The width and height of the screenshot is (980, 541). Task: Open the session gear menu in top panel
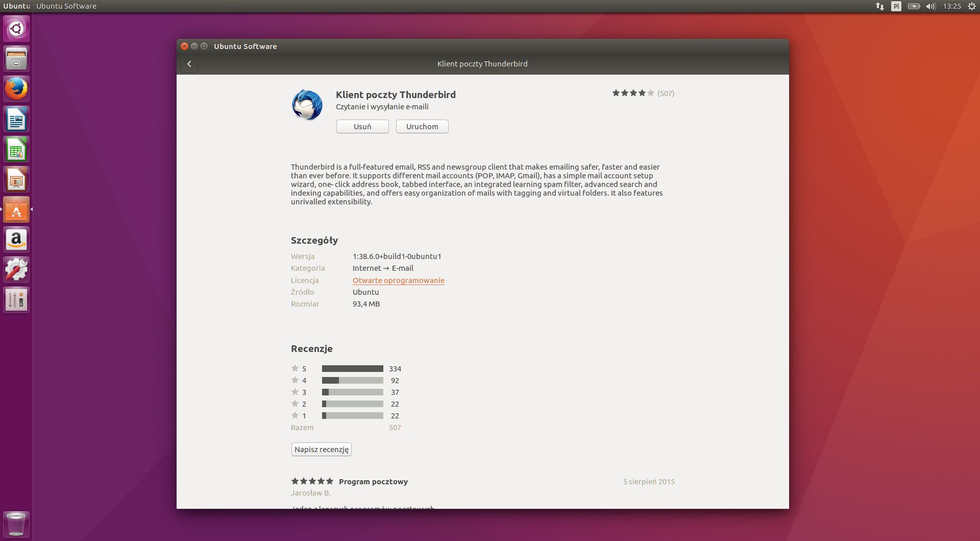(x=972, y=6)
